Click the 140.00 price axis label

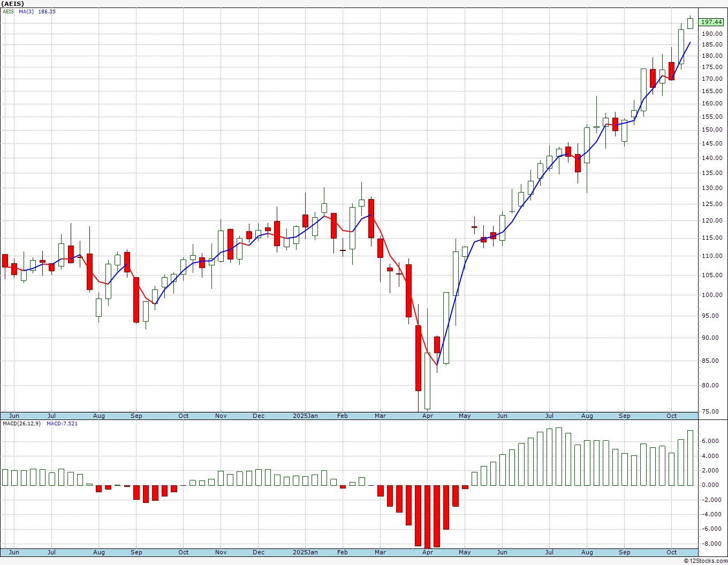pos(712,158)
